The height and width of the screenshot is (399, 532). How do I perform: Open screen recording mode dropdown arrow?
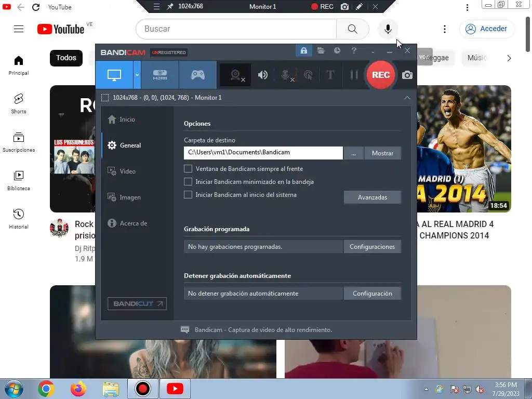pos(137,75)
